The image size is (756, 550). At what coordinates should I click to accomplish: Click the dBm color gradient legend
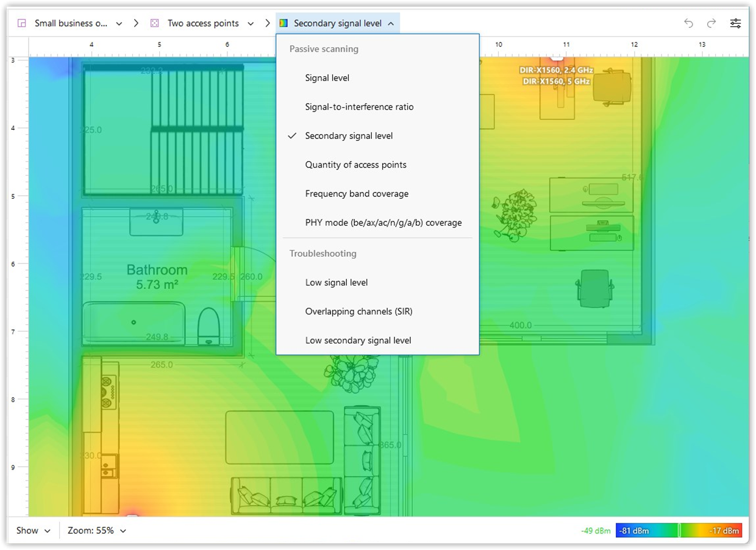tap(679, 530)
